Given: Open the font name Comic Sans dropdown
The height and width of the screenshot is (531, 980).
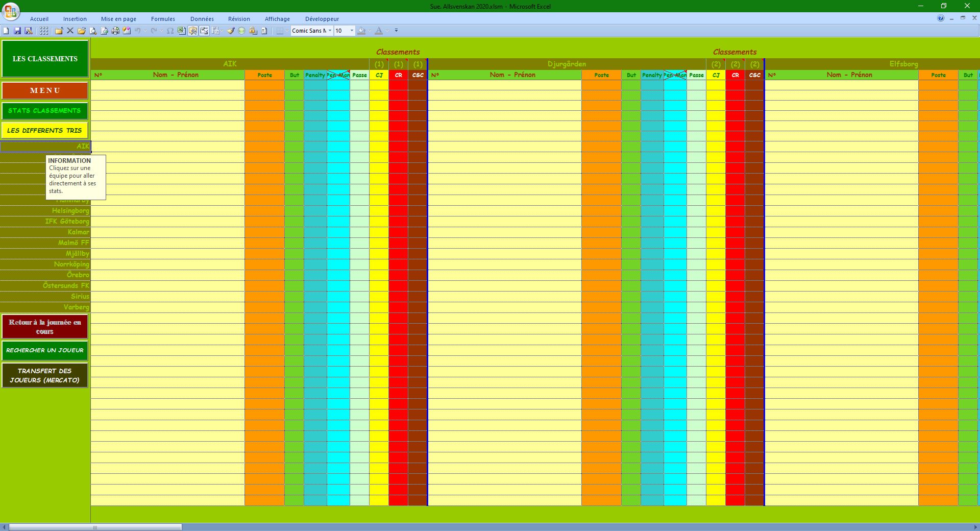Looking at the screenshot, I should (x=330, y=31).
